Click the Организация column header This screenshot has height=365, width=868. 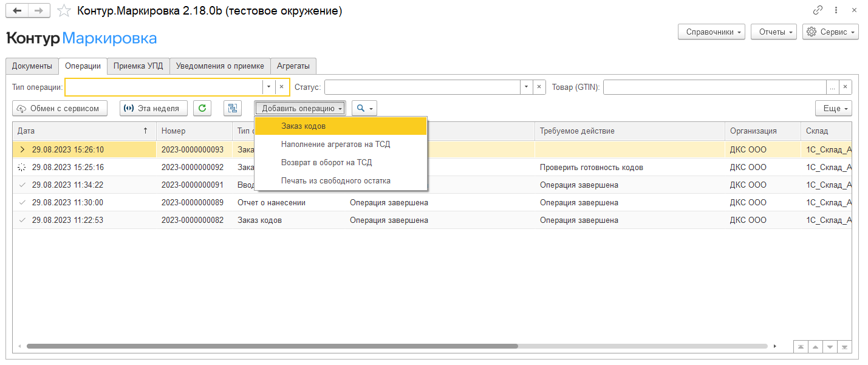coord(763,131)
